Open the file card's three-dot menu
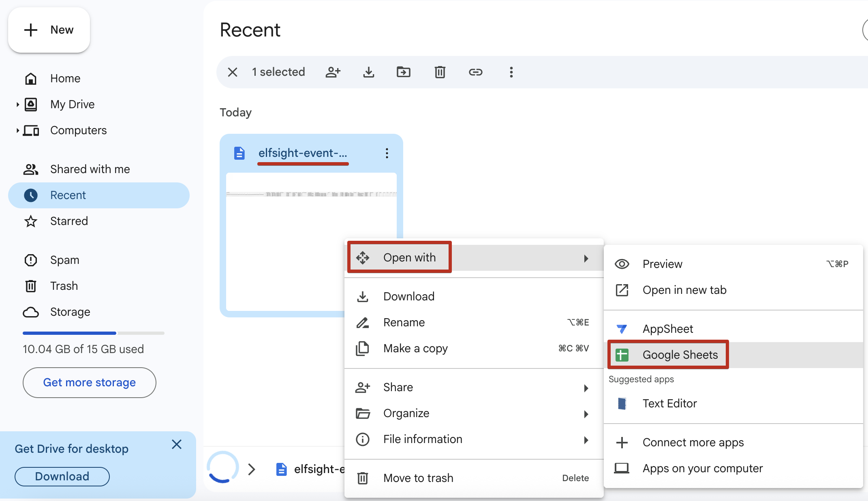The height and width of the screenshot is (501, 868). (x=387, y=153)
